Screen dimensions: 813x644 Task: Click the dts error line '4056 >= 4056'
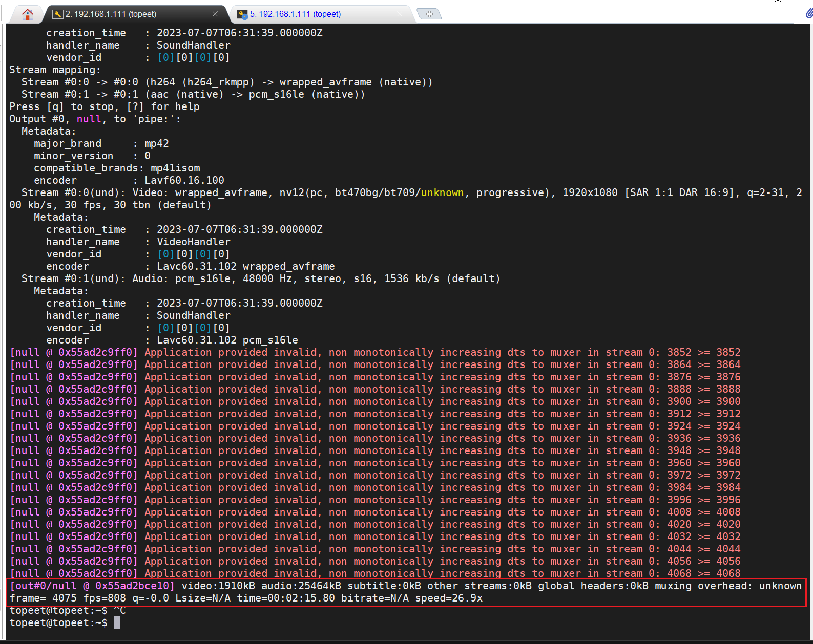click(x=376, y=561)
